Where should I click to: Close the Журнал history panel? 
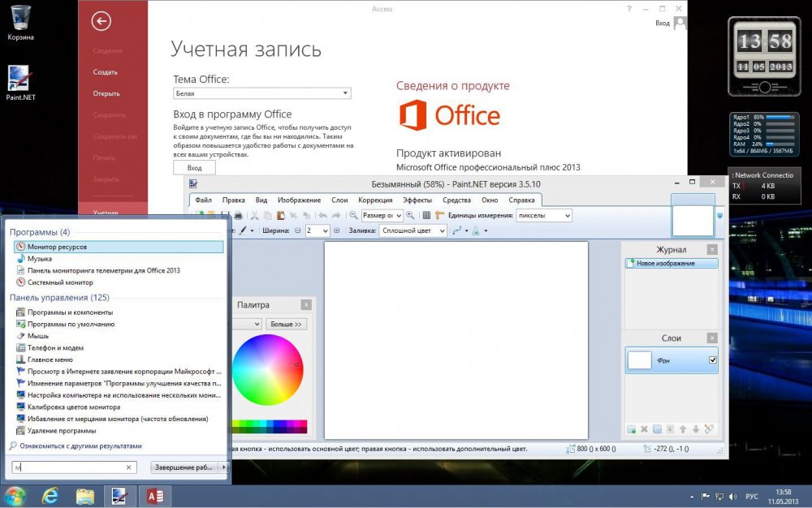coord(713,249)
